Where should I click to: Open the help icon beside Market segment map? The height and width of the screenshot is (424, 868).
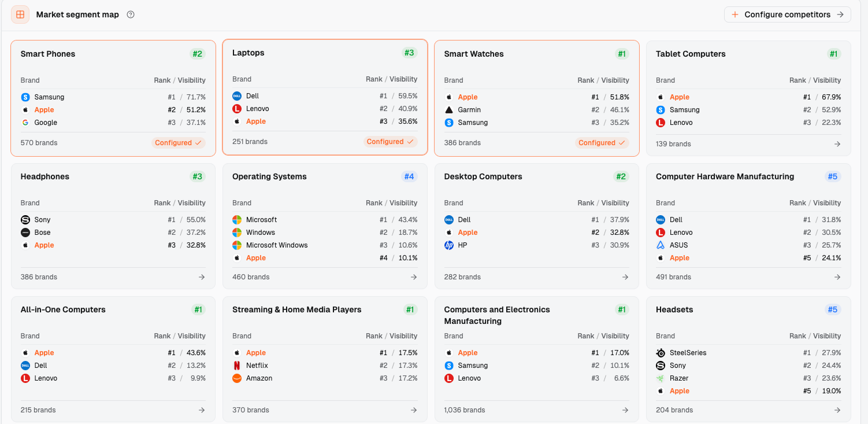[131, 14]
